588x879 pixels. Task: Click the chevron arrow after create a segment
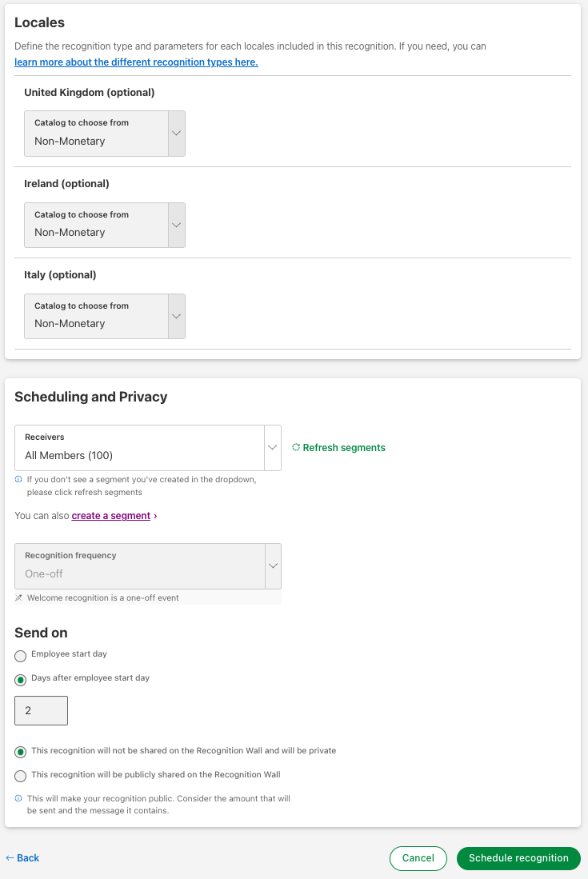155,516
